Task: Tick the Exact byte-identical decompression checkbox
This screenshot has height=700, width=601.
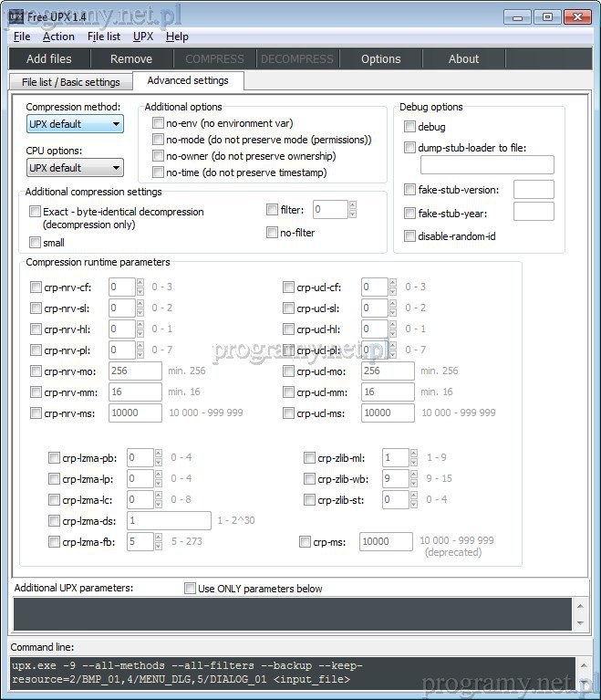Action: (36, 212)
